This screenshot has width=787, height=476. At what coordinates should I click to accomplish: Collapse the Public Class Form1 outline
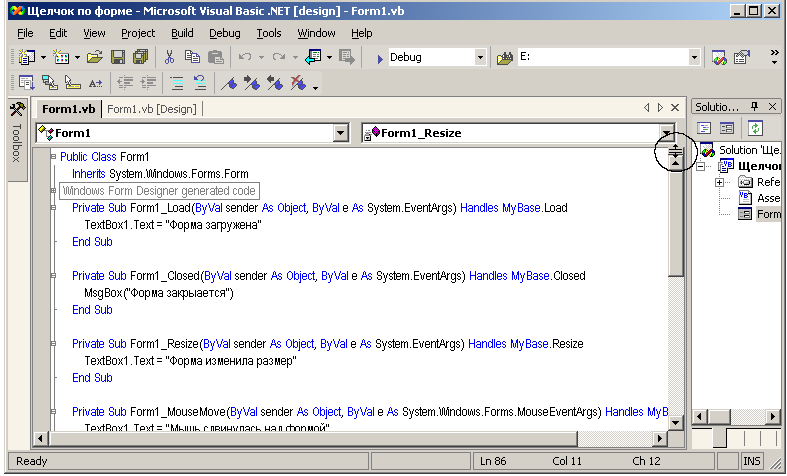(53, 157)
